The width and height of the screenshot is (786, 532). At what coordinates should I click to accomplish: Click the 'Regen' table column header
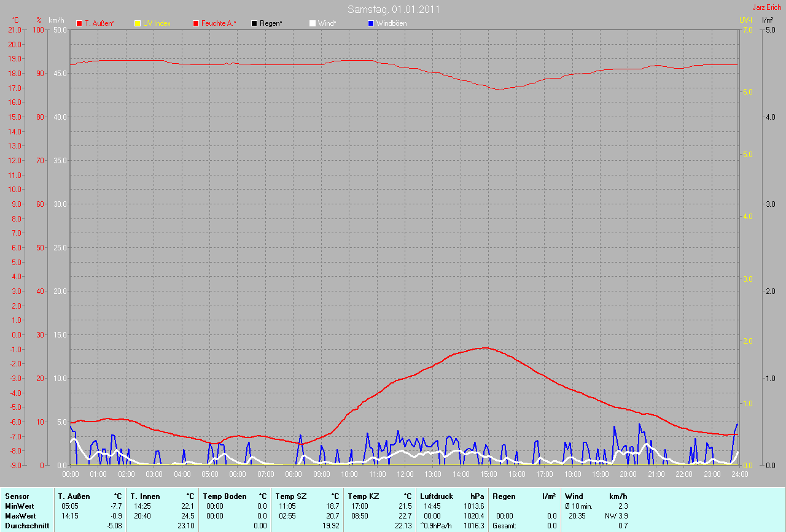point(504,496)
